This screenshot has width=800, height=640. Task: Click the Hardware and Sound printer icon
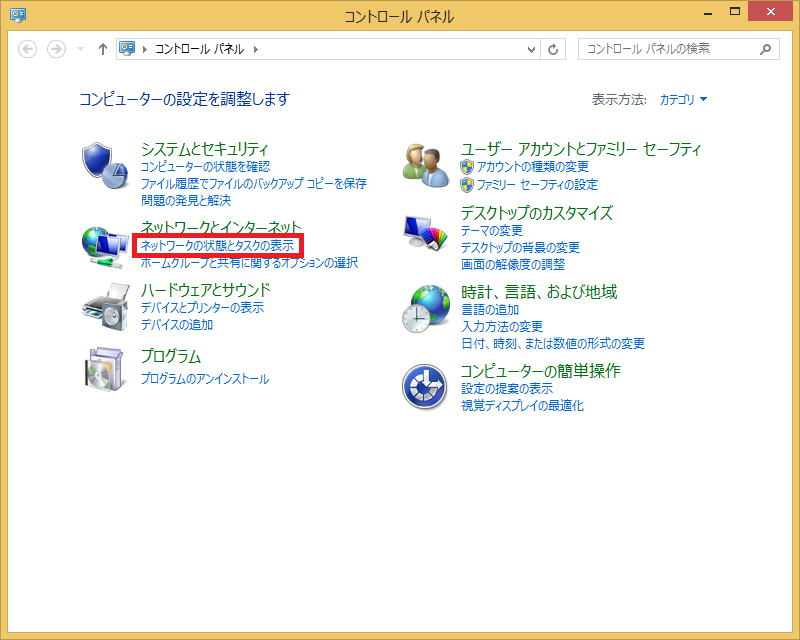(x=105, y=307)
